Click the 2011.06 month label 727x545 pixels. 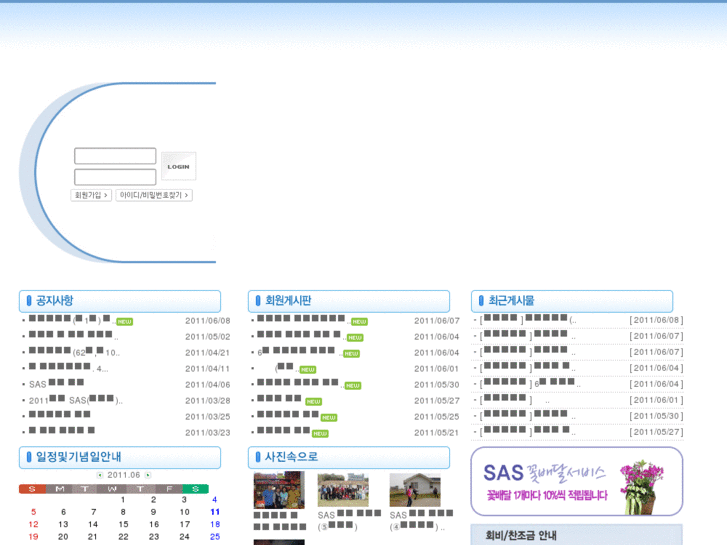124,475
